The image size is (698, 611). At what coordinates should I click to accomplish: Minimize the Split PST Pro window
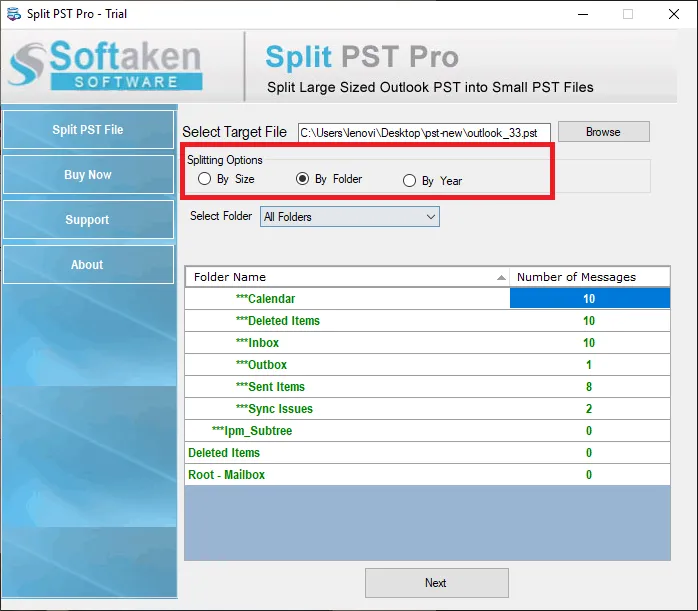pos(583,14)
